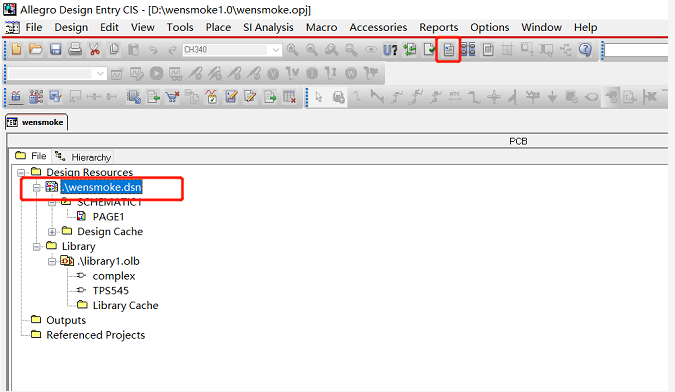675x392 pixels.
Task: Click the Annotate U? icon
Action: pyautogui.click(x=390, y=50)
